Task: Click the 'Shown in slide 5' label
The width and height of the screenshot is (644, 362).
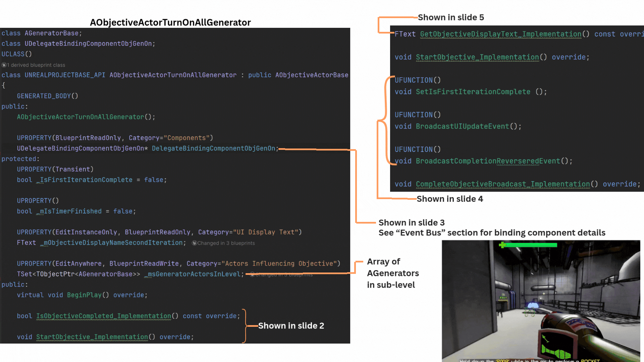Action: 450,17
